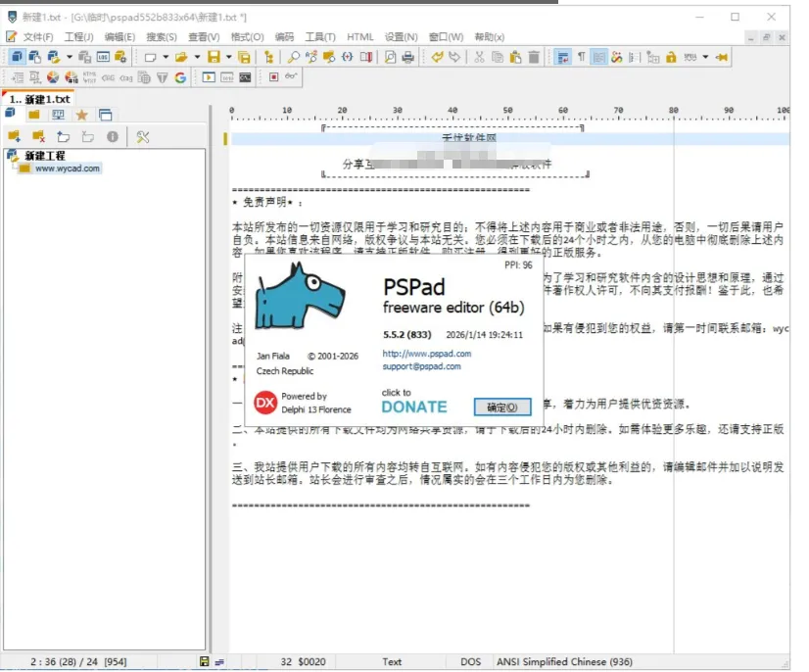Screen dimensions: 809x672
Task: Expand the project icon dropdown arrow
Action: 70,57
